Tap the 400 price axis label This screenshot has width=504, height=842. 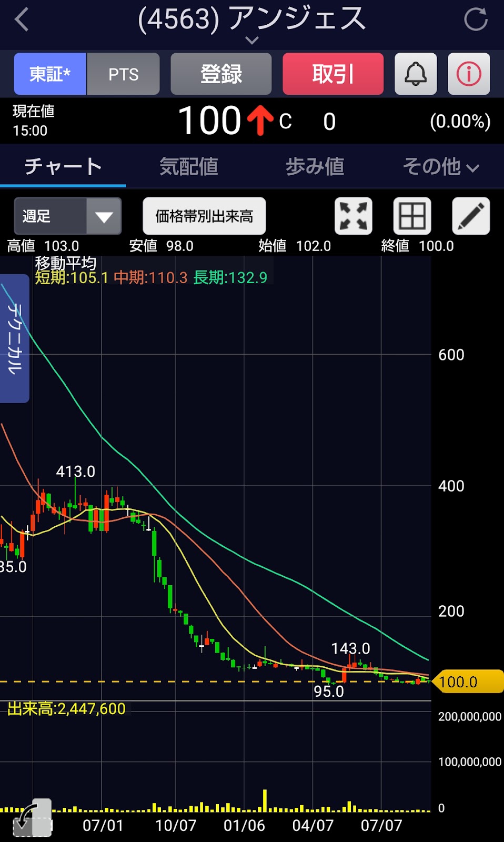point(451,486)
